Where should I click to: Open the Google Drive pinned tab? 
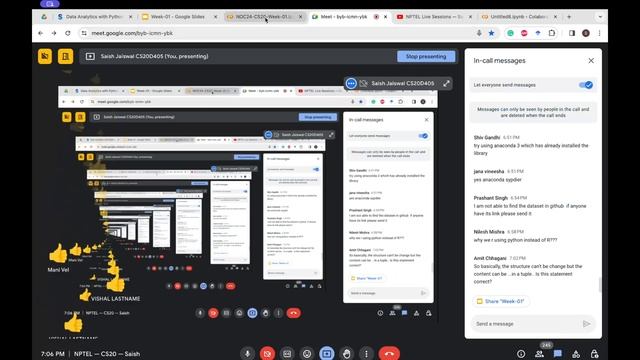point(44,17)
